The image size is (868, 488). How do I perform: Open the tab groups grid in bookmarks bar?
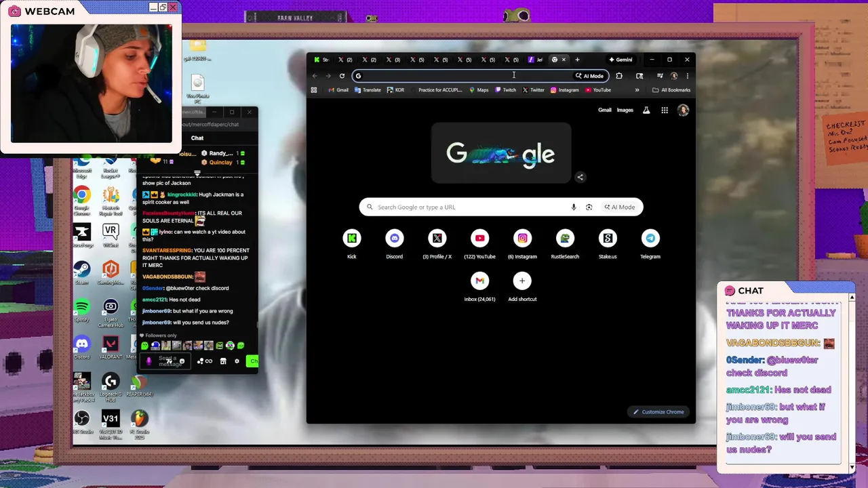click(314, 90)
